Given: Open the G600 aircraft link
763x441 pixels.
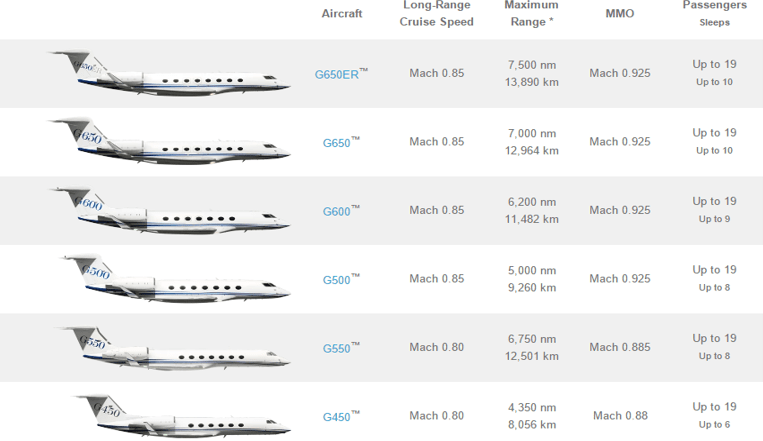Looking at the screenshot, I should [341, 211].
